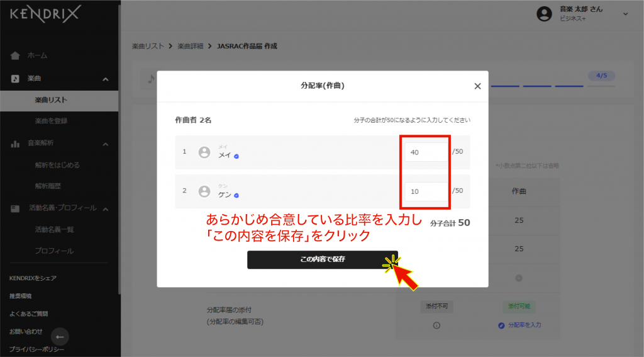This screenshot has height=357, width=644.
Task: Click メイ's avatar icon in dialog
Action: tap(204, 152)
